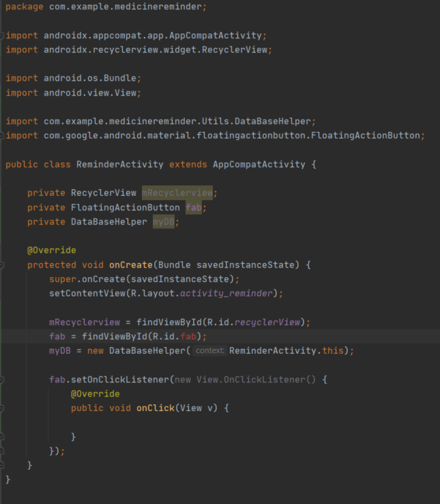Collapse the onClick method fold marker

click(1, 408)
